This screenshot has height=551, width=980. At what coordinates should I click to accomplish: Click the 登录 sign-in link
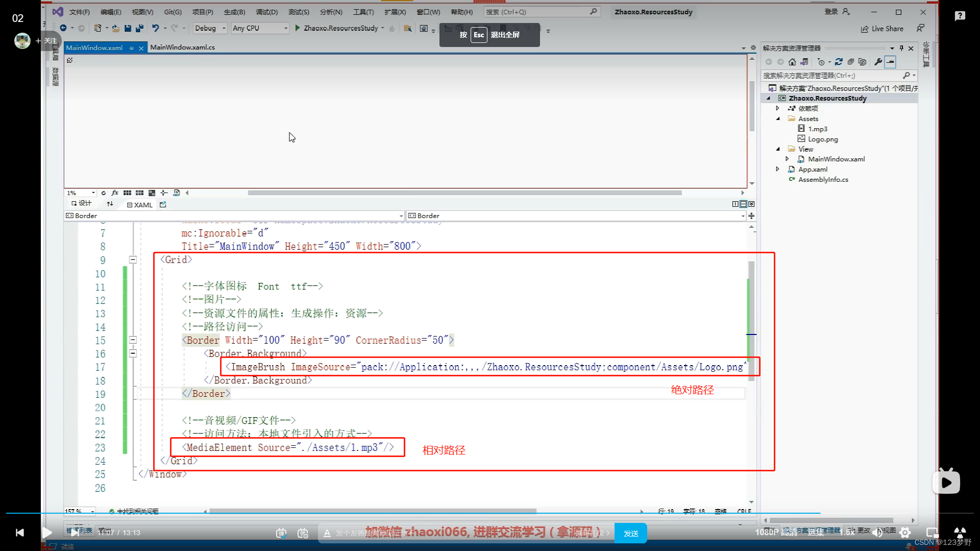click(x=831, y=11)
